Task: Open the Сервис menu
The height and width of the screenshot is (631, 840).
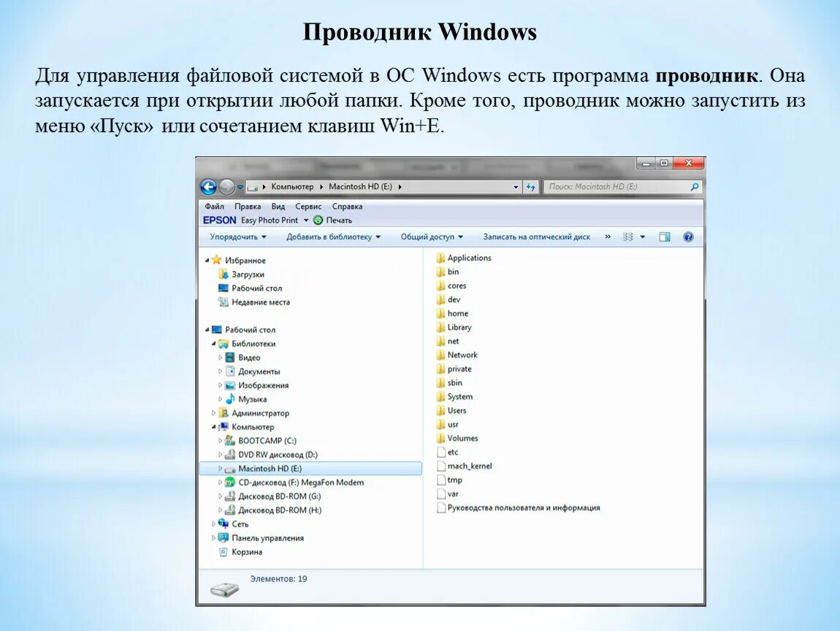Action: [308, 206]
